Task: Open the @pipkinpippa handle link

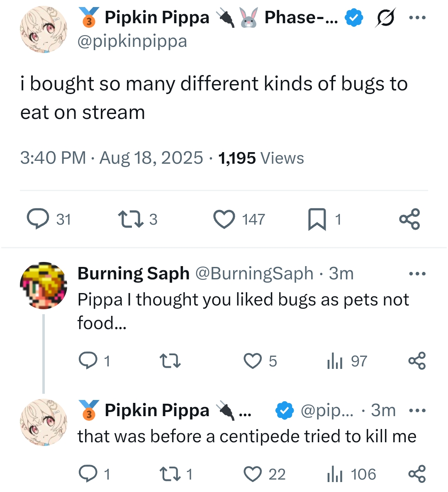Action: coord(132,41)
